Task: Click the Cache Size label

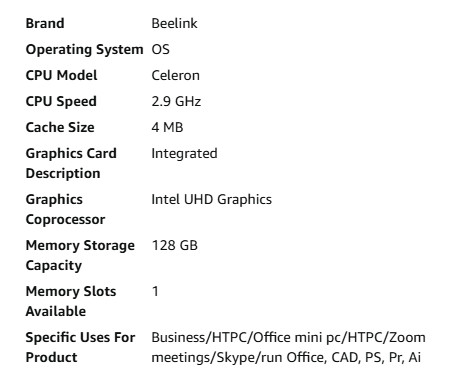Action: (60, 127)
